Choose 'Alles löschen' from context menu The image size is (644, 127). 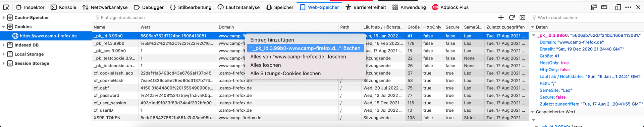[265, 65]
